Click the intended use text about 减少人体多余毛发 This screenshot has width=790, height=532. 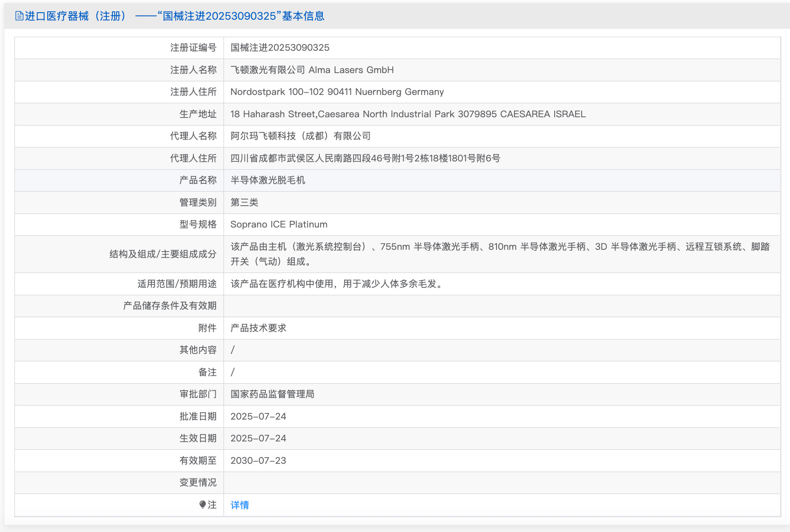[337, 284]
